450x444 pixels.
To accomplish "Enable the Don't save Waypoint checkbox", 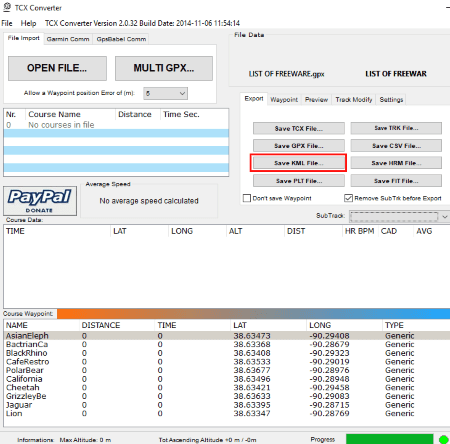I will pos(247,198).
